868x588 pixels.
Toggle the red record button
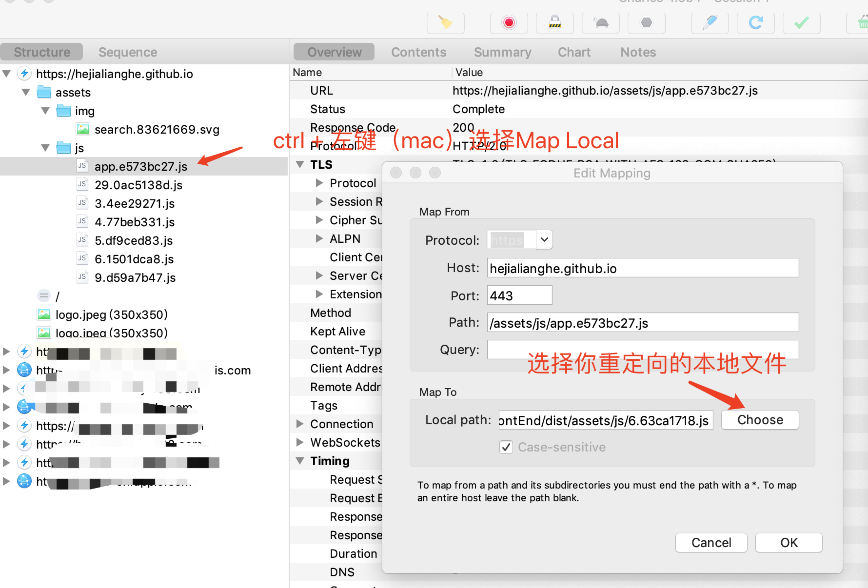tap(509, 23)
